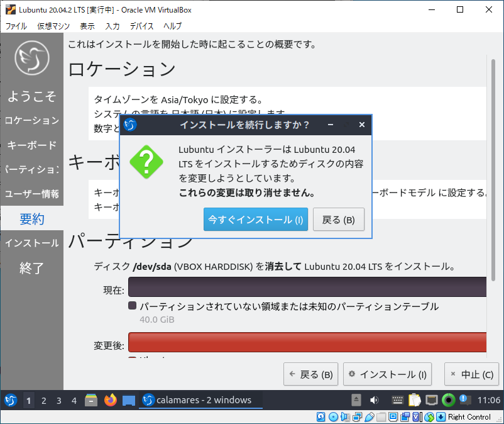504x424 pixels.
Task: Open the ファイル menu
Action: tap(16, 26)
